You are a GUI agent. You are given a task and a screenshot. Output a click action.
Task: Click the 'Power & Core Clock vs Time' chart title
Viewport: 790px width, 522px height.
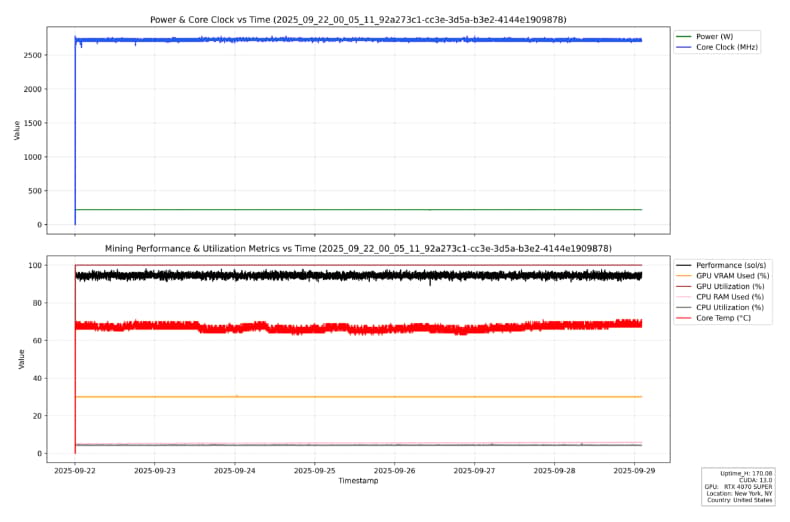click(358, 20)
